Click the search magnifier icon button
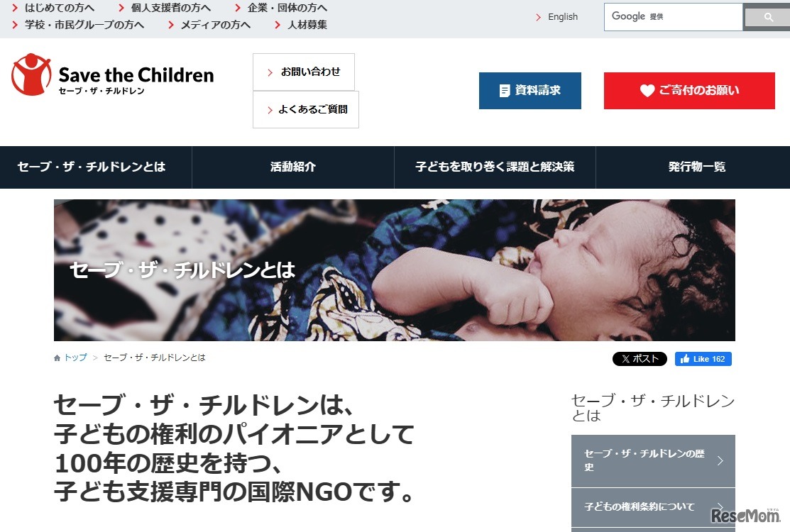790x532 pixels. click(767, 17)
